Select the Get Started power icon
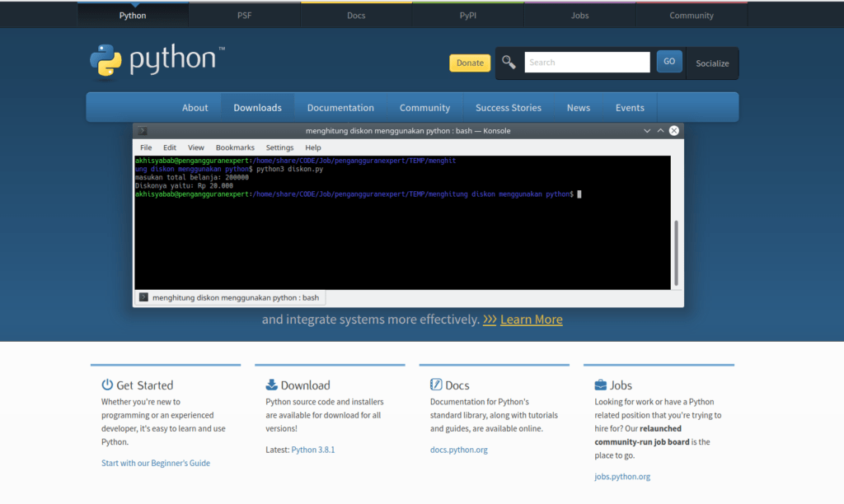Image resolution: width=844 pixels, height=504 pixels. (106, 384)
